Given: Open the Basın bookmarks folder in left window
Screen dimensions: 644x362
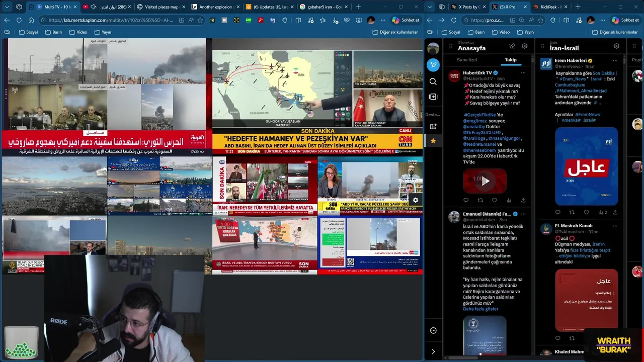Looking at the screenshot, I should (x=53, y=32).
